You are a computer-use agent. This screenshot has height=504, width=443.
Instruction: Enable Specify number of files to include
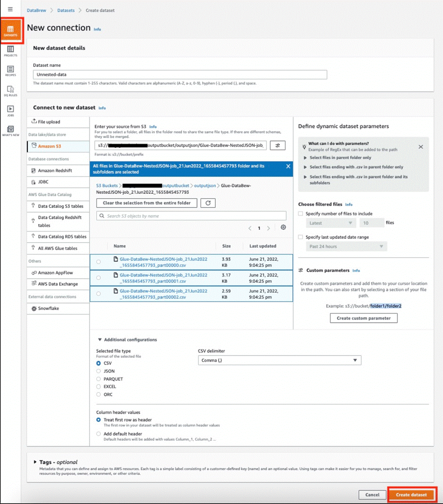point(301,214)
